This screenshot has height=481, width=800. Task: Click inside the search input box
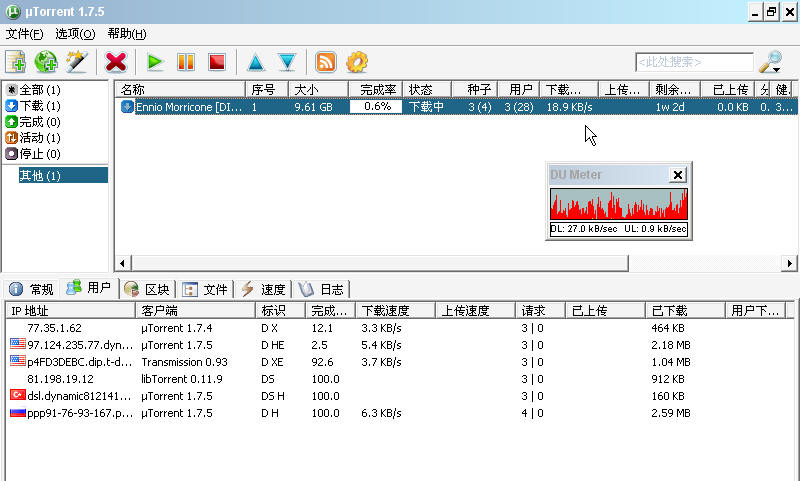pyautogui.click(x=694, y=62)
